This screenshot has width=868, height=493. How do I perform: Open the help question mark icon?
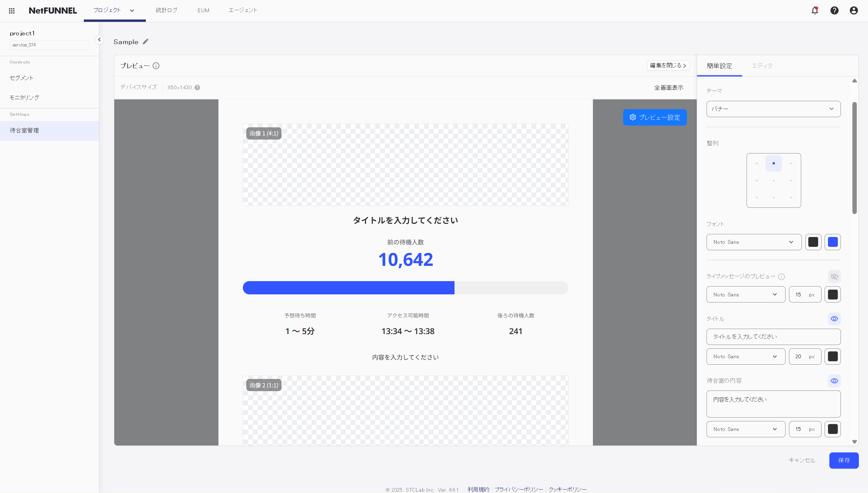[834, 11]
